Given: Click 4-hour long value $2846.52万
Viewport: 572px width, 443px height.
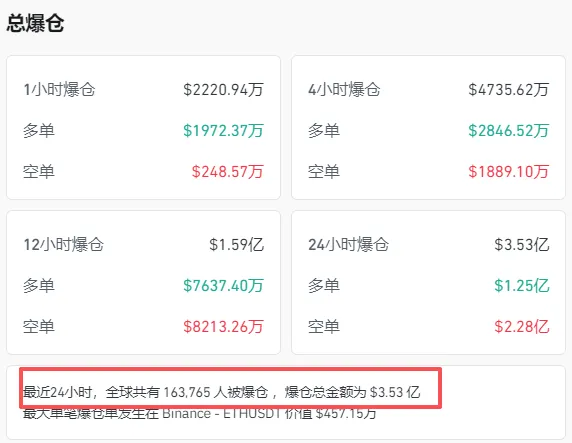Looking at the screenshot, I should pyautogui.click(x=509, y=131).
